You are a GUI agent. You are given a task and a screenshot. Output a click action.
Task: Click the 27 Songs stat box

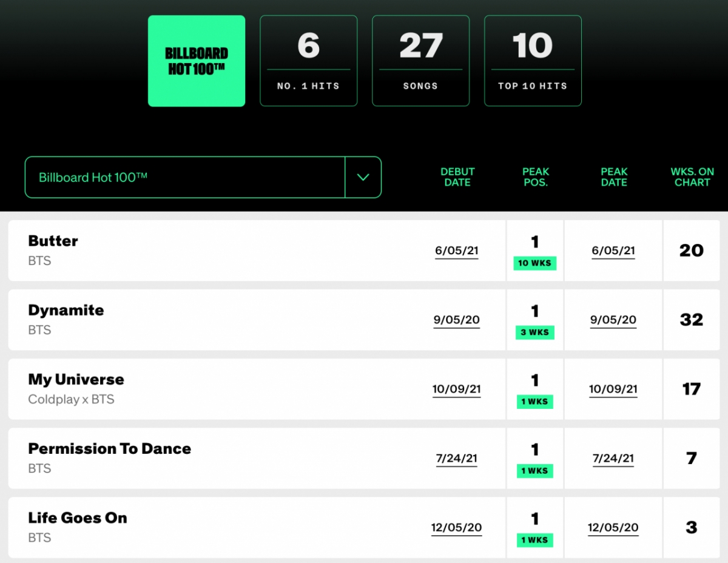tap(420, 61)
